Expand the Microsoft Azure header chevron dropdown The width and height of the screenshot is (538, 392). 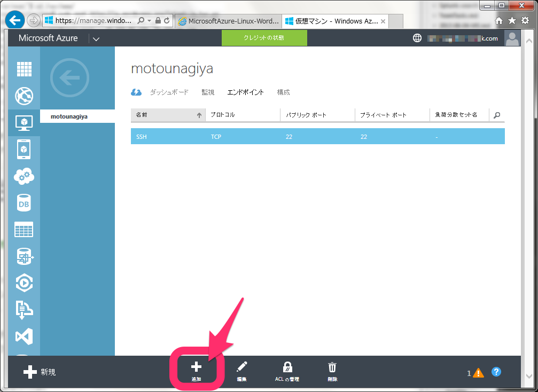(96, 39)
